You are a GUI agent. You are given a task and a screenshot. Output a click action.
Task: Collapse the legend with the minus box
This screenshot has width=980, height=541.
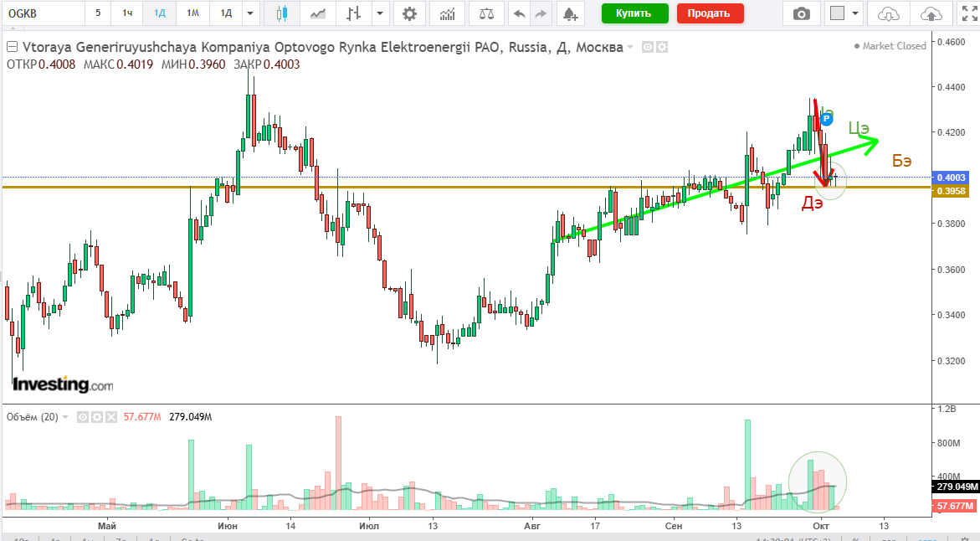pyautogui.click(x=12, y=47)
